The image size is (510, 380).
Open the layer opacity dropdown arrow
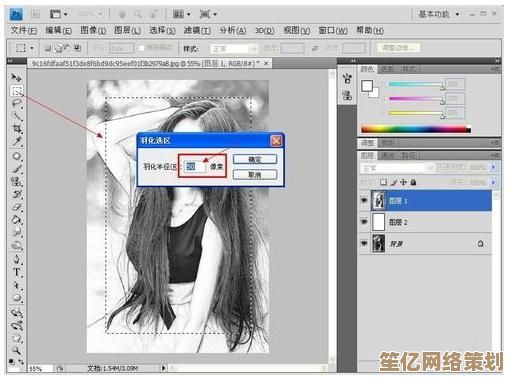494,167
